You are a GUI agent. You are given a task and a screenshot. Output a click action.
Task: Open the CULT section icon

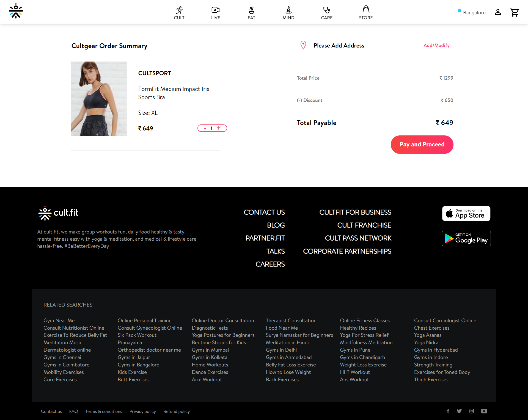tap(179, 10)
